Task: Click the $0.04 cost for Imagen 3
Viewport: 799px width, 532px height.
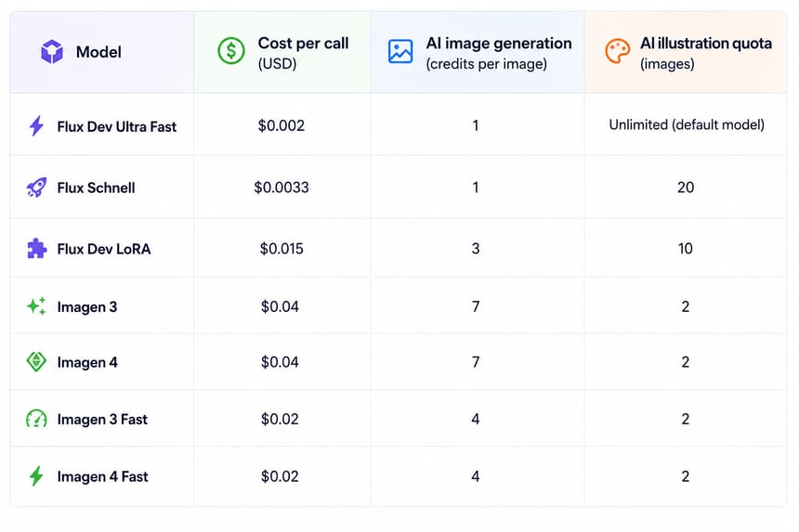Action: (x=280, y=306)
